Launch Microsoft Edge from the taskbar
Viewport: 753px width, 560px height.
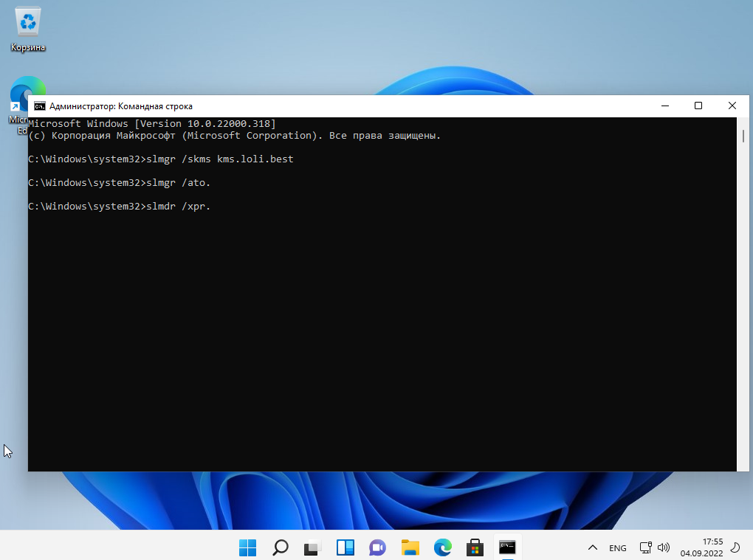(442, 547)
